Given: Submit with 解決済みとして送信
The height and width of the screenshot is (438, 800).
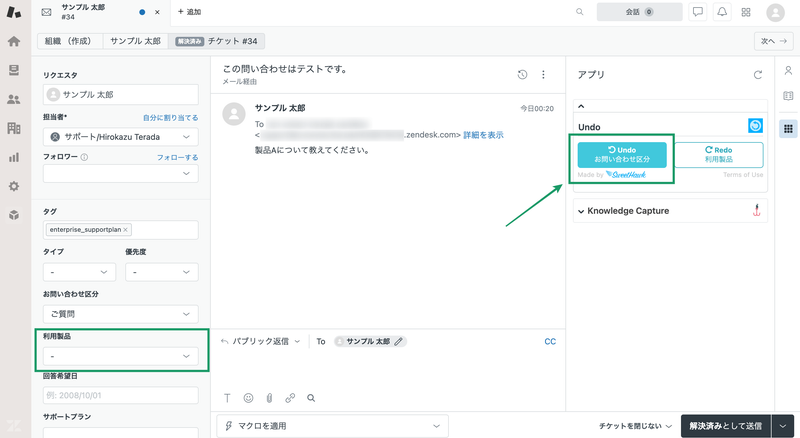Looking at the screenshot, I should [726, 426].
